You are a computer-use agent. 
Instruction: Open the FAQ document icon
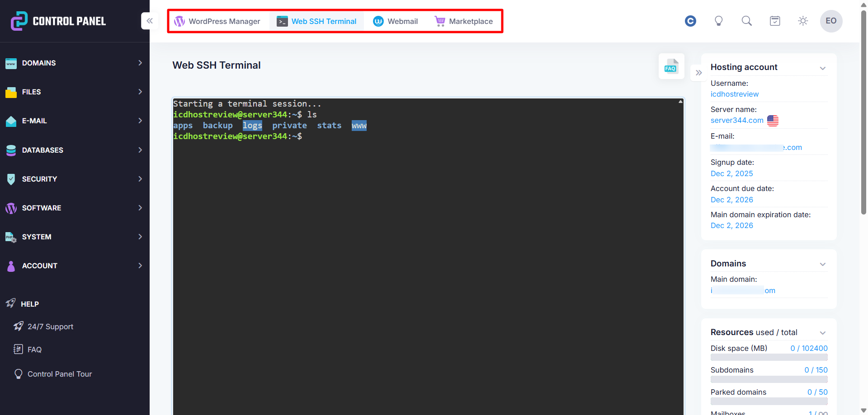[671, 66]
